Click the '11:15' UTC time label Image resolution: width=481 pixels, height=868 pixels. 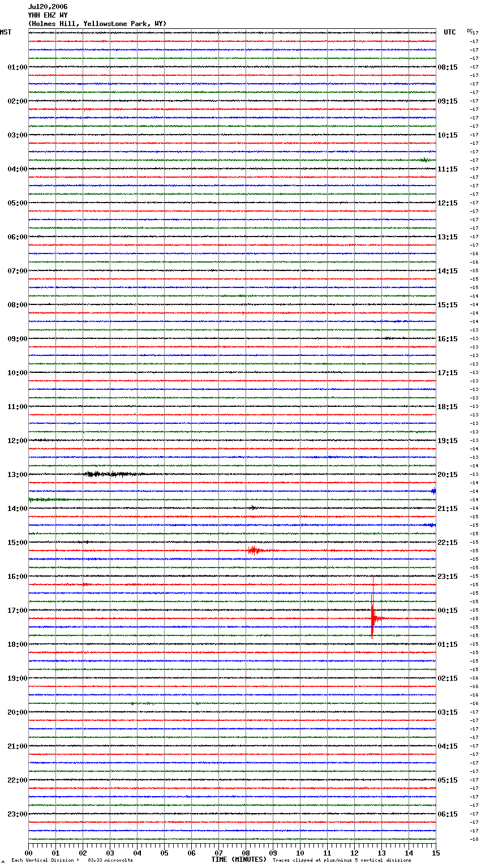[x=448, y=169]
